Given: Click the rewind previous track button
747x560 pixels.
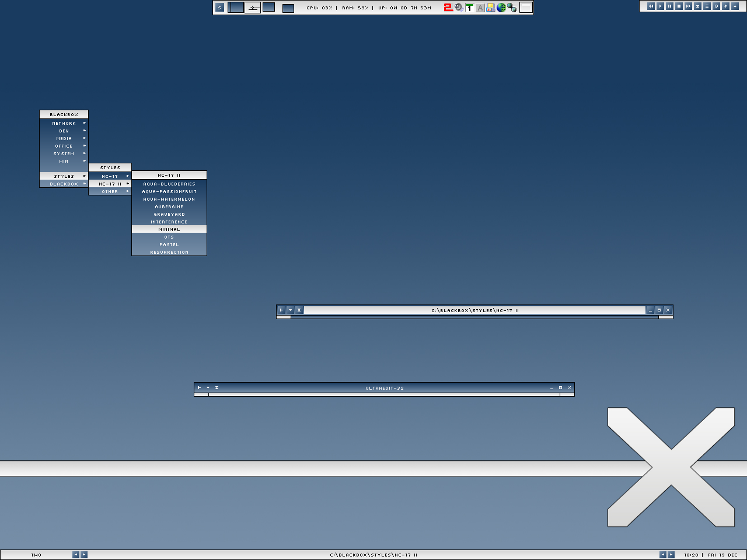Looking at the screenshot, I should click(651, 6).
